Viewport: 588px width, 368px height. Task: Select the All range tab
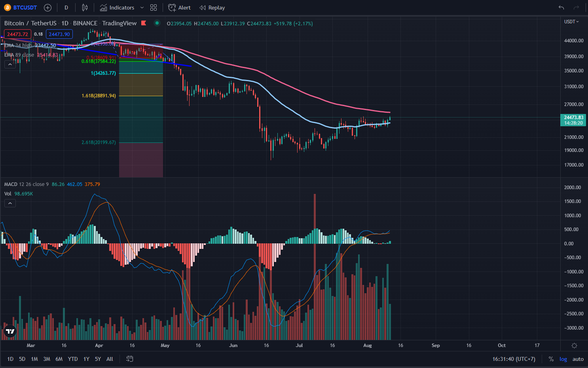tap(110, 359)
